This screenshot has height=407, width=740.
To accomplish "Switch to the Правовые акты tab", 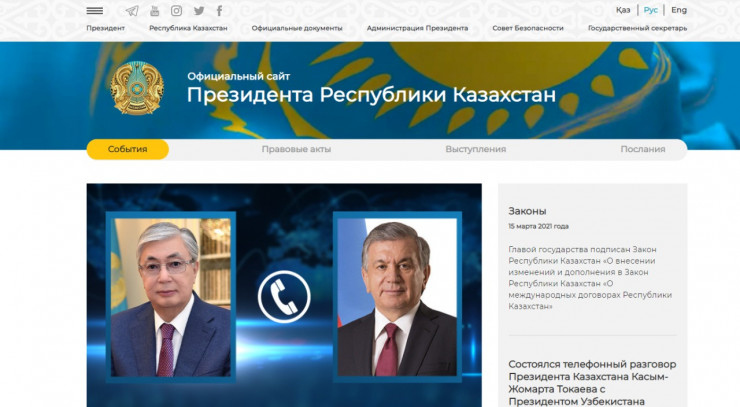I will [296, 149].
